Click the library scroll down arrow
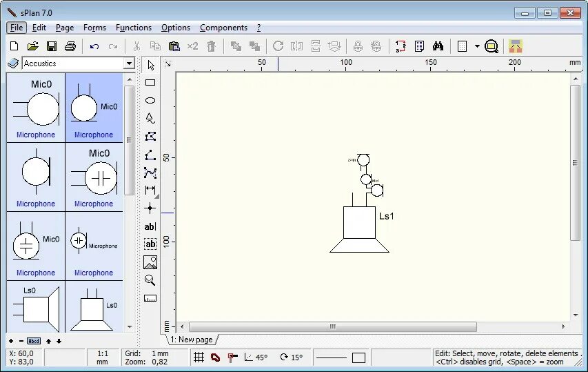The image size is (588, 372). [x=130, y=326]
